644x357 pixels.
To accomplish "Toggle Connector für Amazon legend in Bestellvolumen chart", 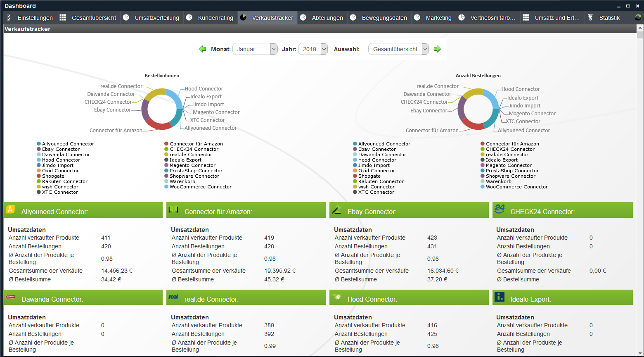I will tap(194, 144).
